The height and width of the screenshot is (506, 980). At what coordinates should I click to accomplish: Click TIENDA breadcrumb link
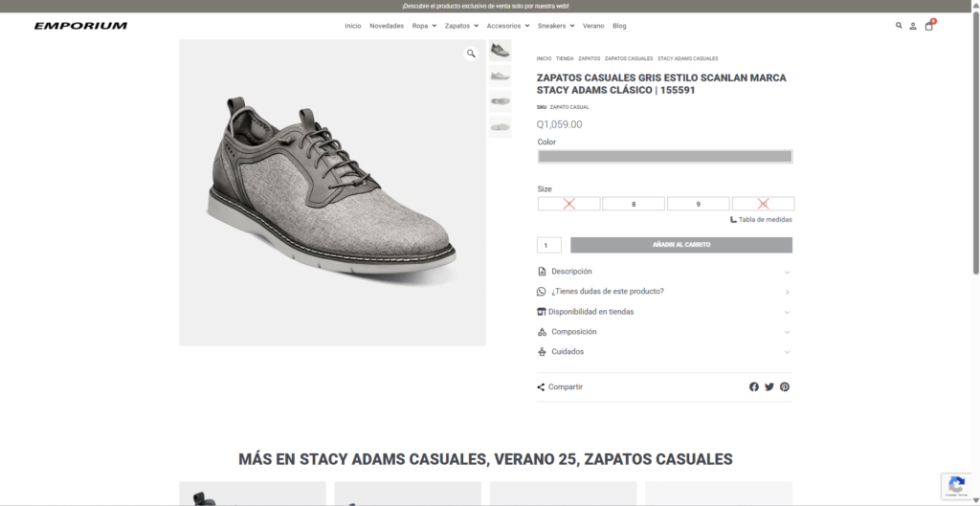565,58
